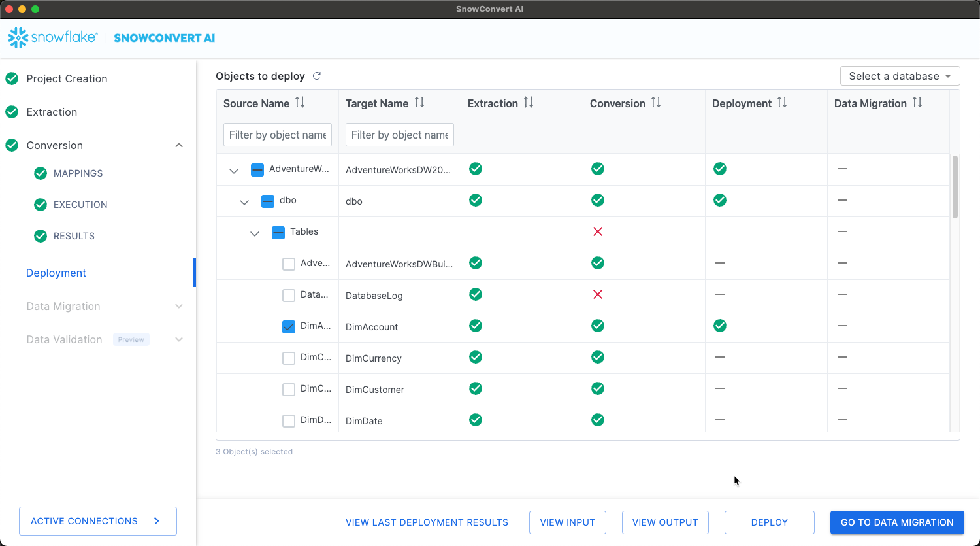This screenshot has height=546, width=980.
Task: Sort the Conversion column
Action: (656, 103)
